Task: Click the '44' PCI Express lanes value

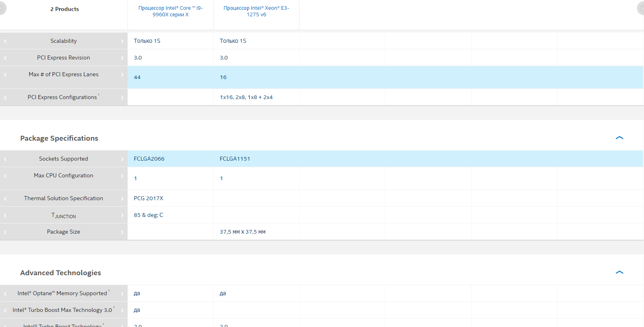Action: click(137, 77)
